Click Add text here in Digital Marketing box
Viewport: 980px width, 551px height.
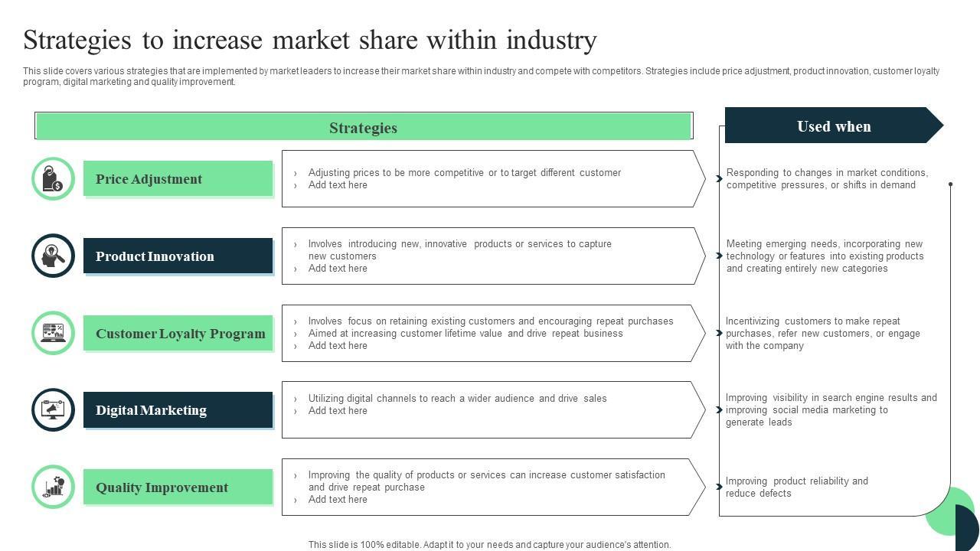tap(338, 411)
